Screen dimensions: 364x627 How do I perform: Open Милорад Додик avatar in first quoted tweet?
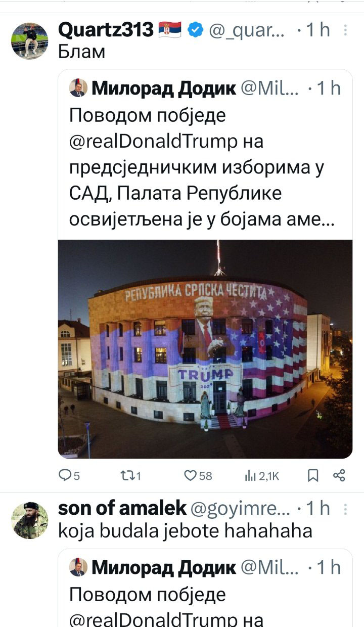click(78, 88)
